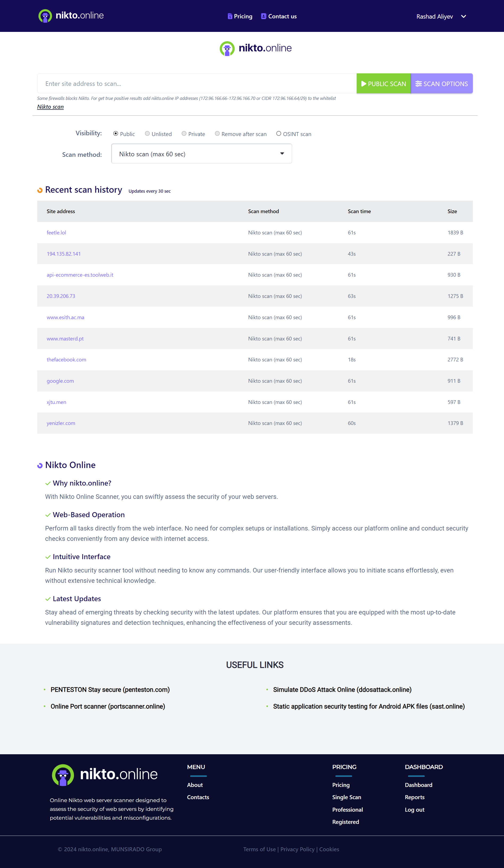Click the Pricing document icon in navbar
Viewport: 504px width, 868px height.
tap(230, 16)
